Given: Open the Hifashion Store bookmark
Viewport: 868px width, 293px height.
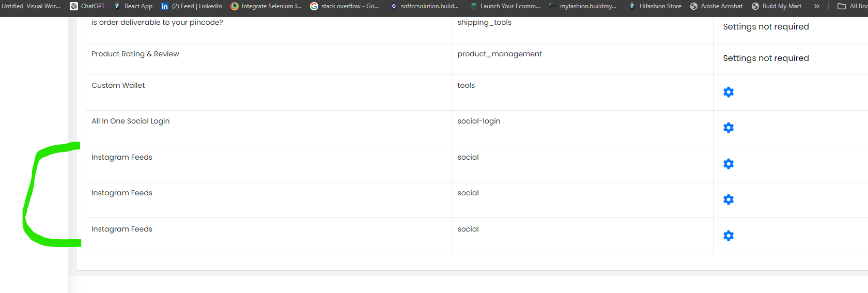Looking at the screenshot, I should [x=655, y=6].
